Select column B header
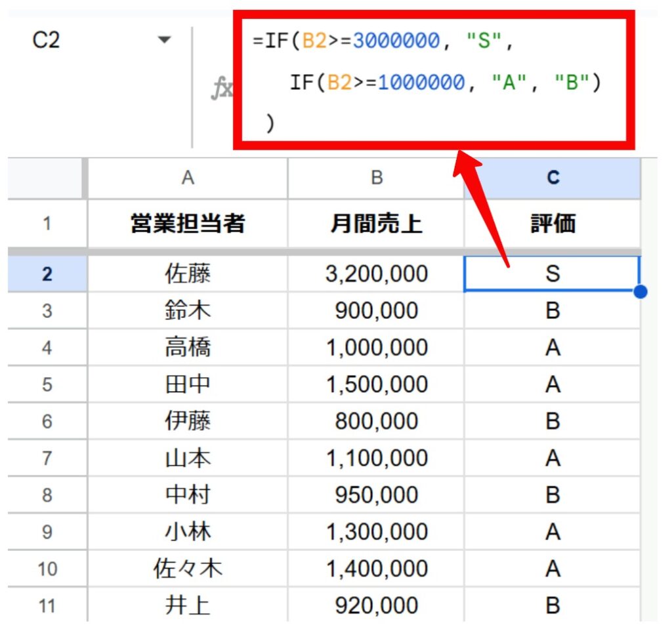This screenshot has width=672, height=629. pyautogui.click(x=376, y=178)
